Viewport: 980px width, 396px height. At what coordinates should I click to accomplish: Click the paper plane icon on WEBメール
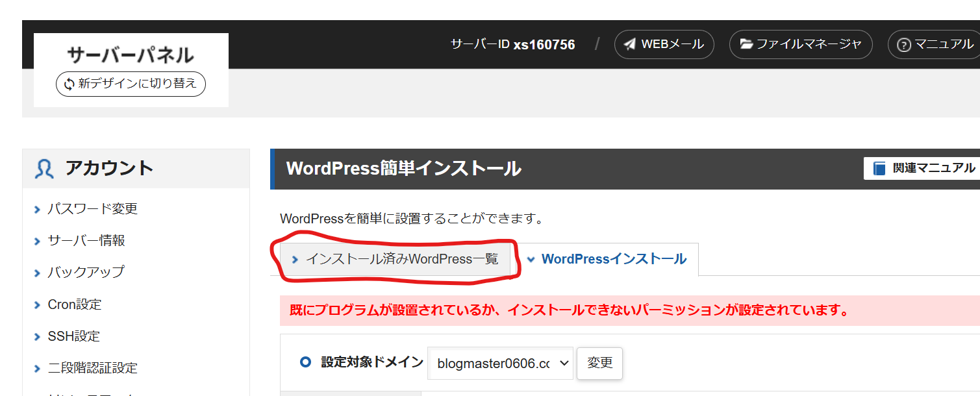(x=629, y=44)
